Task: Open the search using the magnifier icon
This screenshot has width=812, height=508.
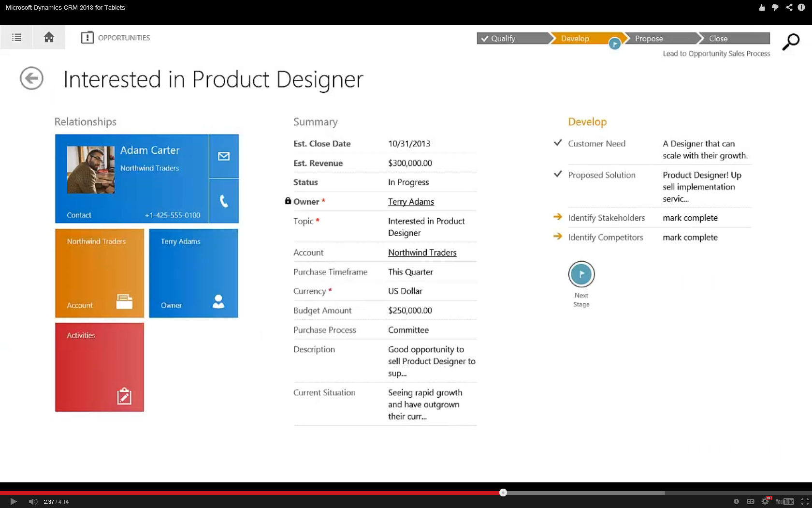Action: click(790, 42)
